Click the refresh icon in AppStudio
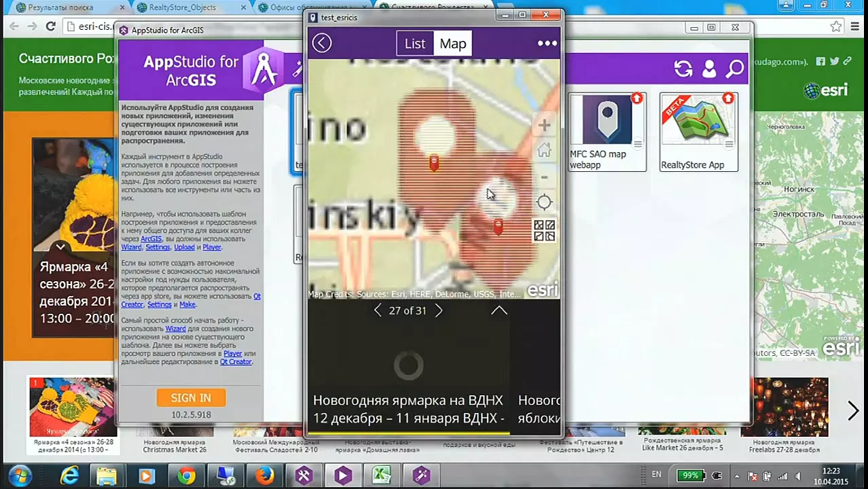Viewport: 868px width, 489px height. 683,69
